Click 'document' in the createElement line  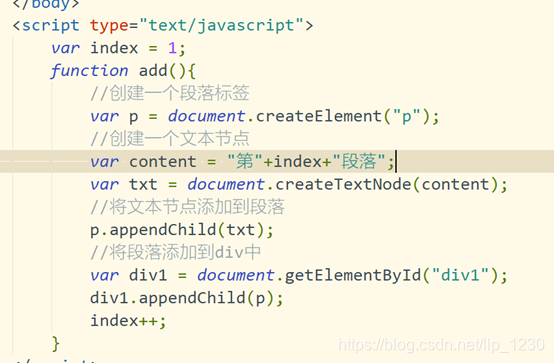206,116
